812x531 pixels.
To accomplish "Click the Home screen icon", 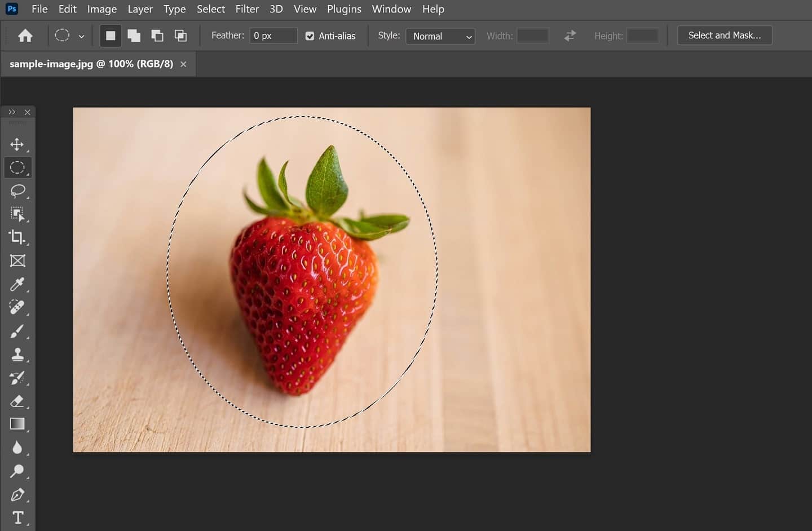I will point(25,36).
